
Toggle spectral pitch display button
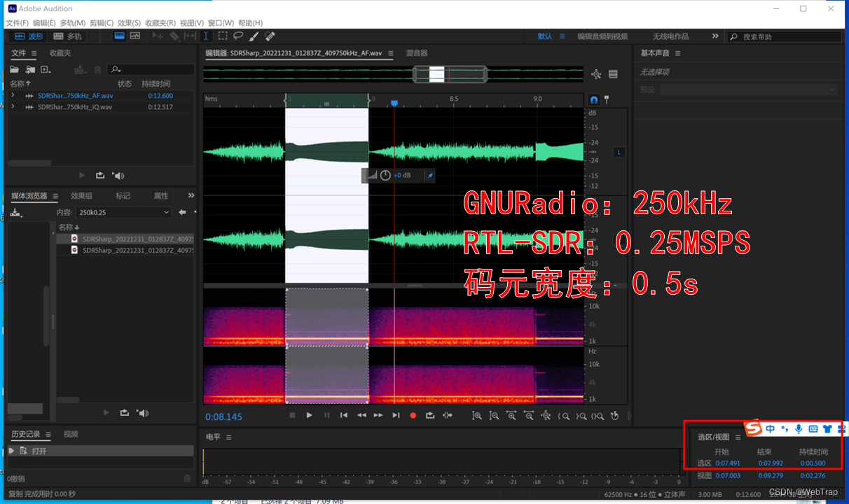(x=135, y=36)
